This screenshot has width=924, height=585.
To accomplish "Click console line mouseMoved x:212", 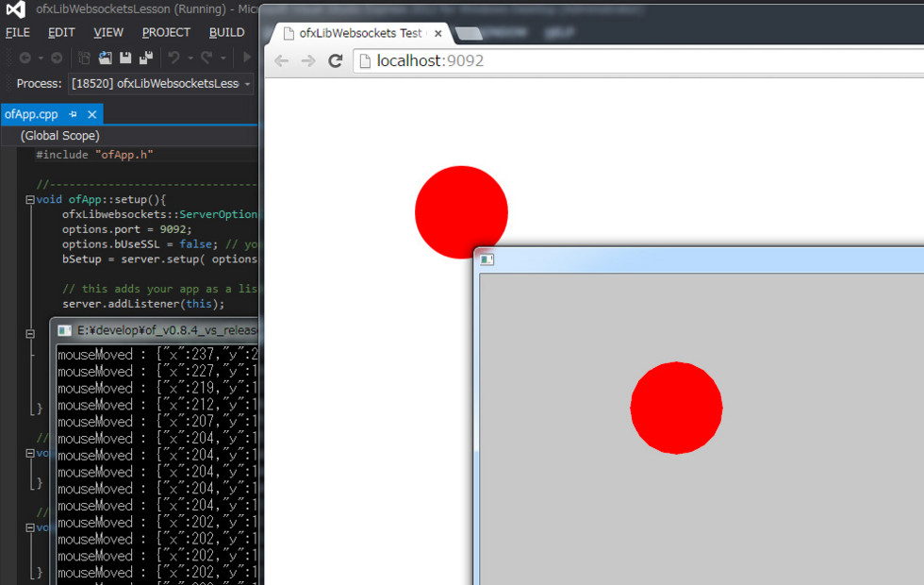I will [x=157, y=405].
